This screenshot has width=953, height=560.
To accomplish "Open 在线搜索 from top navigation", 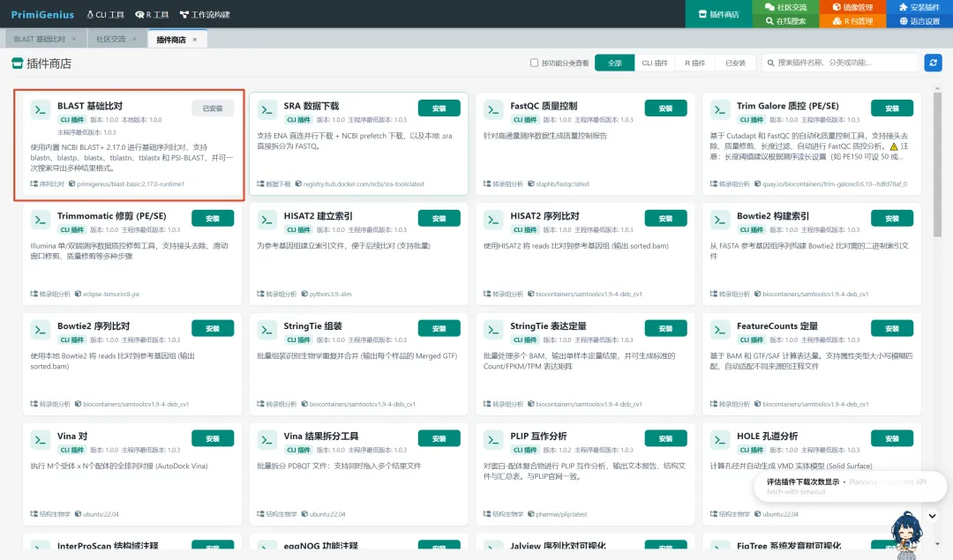I will pos(785,20).
